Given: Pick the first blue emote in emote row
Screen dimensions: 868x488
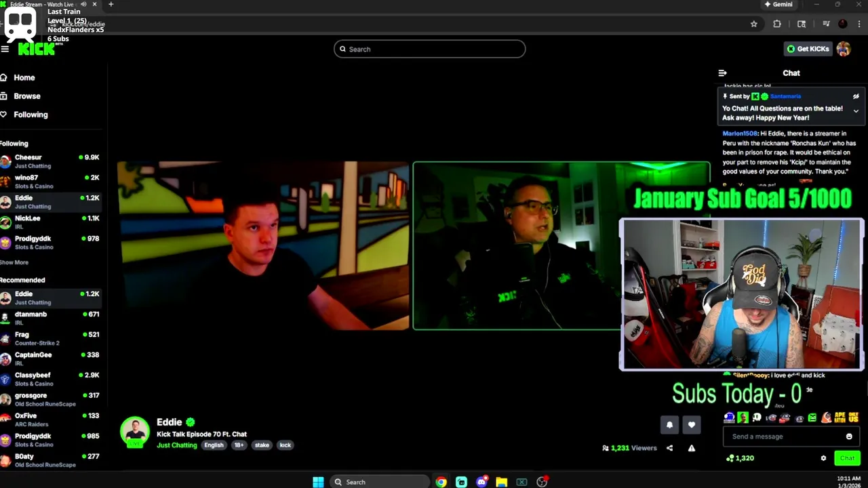Looking at the screenshot, I should 729,418.
